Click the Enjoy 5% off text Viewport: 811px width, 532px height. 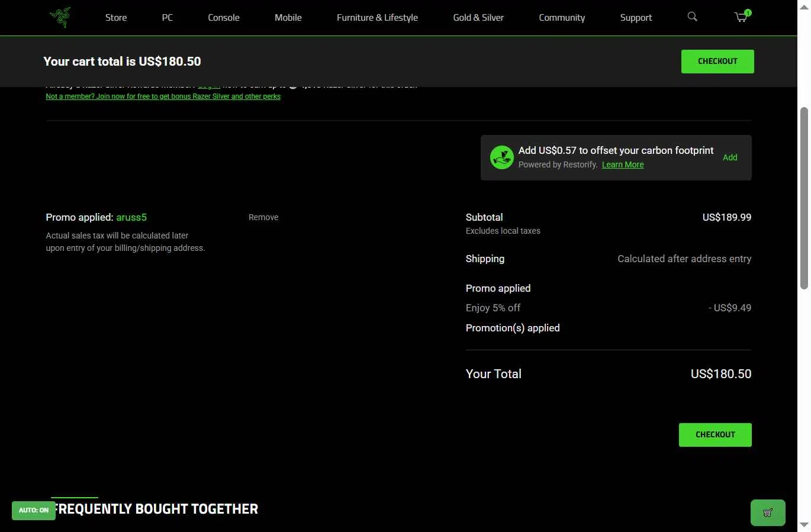493,308
